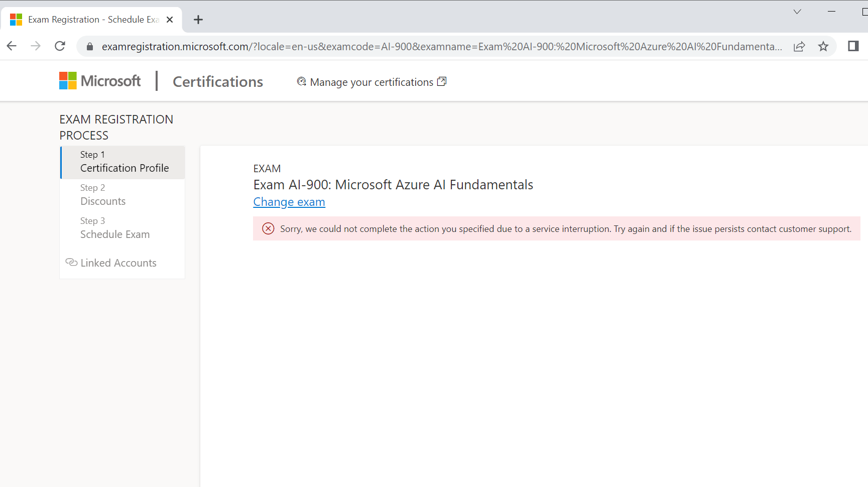The height and width of the screenshot is (487, 868).
Task: Click the Microsoft logo
Action: [100, 81]
